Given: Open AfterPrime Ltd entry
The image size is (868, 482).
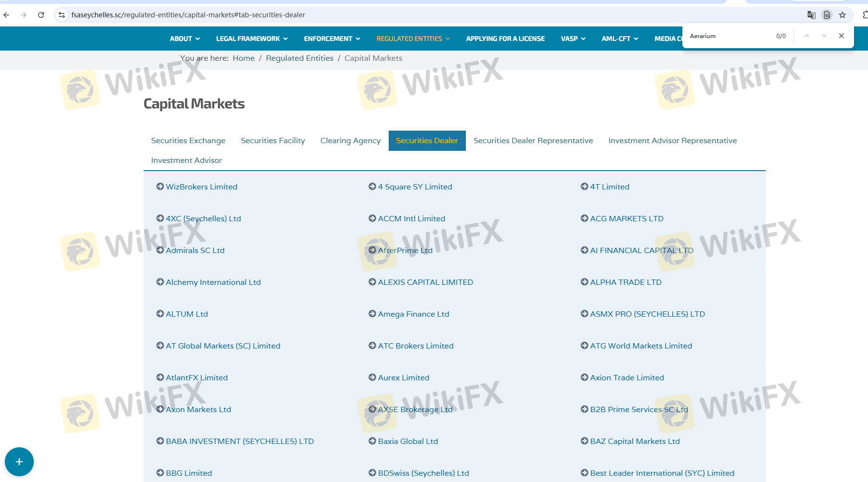Looking at the screenshot, I should click(405, 250).
